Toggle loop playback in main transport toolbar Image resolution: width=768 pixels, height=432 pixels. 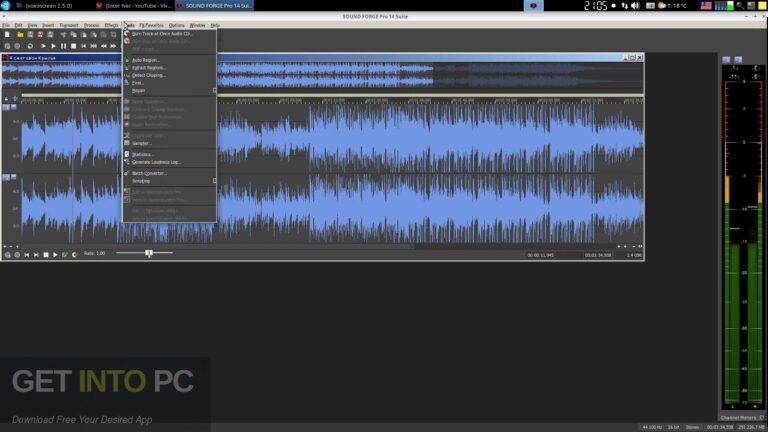[30, 46]
